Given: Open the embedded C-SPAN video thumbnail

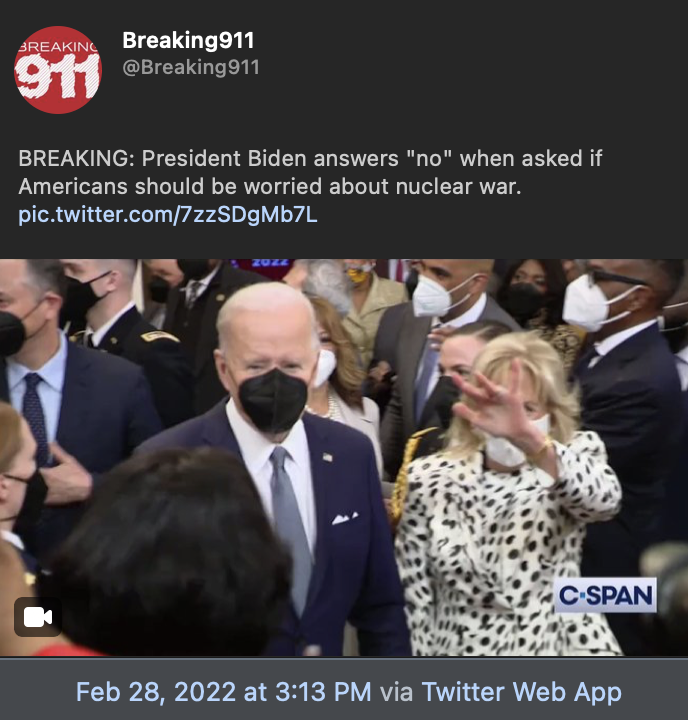Looking at the screenshot, I should coord(344,457).
